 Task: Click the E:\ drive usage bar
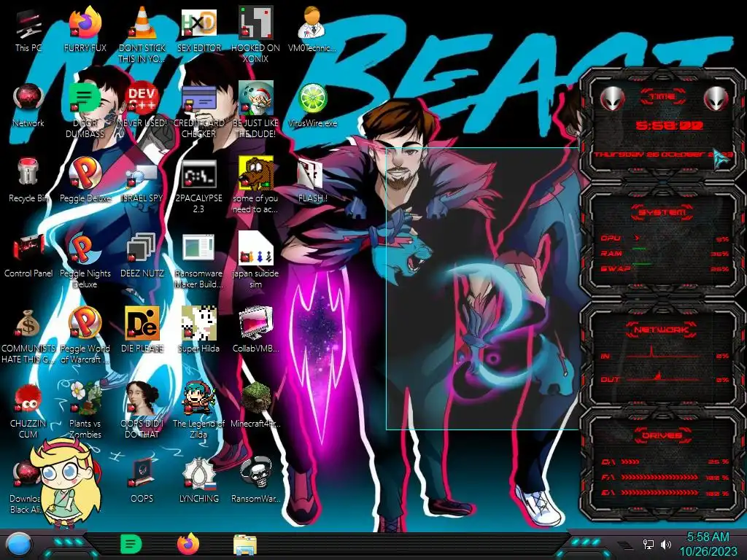665,493
